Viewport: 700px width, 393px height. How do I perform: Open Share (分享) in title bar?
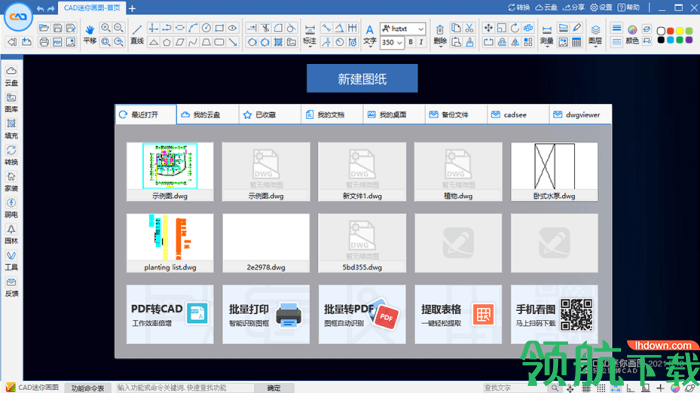pyautogui.click(x=574, y=8)
